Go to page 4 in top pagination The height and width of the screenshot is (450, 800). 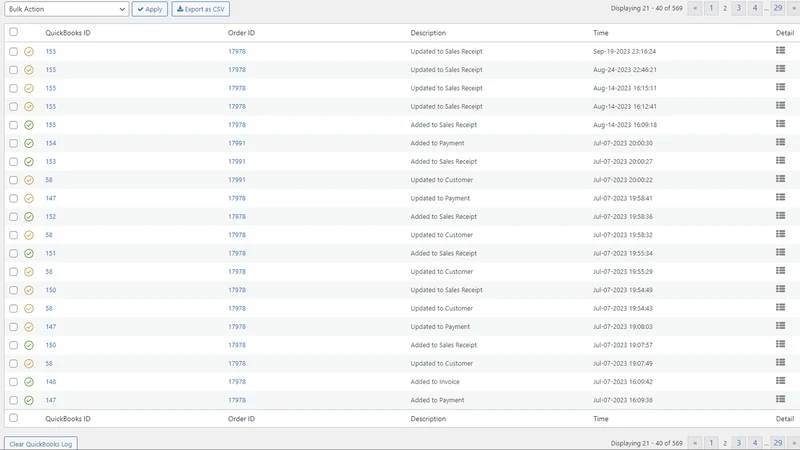[x=755, y=8]
